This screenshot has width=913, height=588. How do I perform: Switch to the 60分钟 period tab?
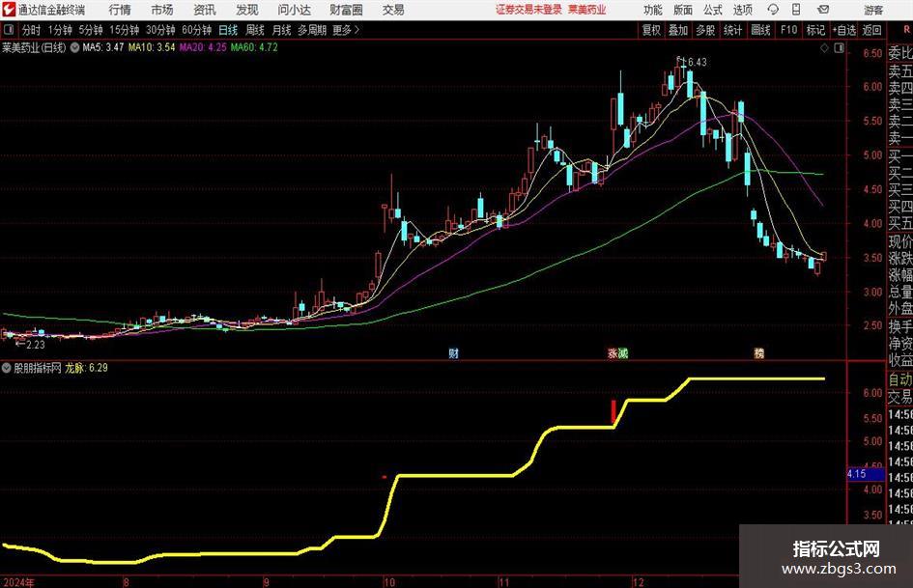click(197, 30)
